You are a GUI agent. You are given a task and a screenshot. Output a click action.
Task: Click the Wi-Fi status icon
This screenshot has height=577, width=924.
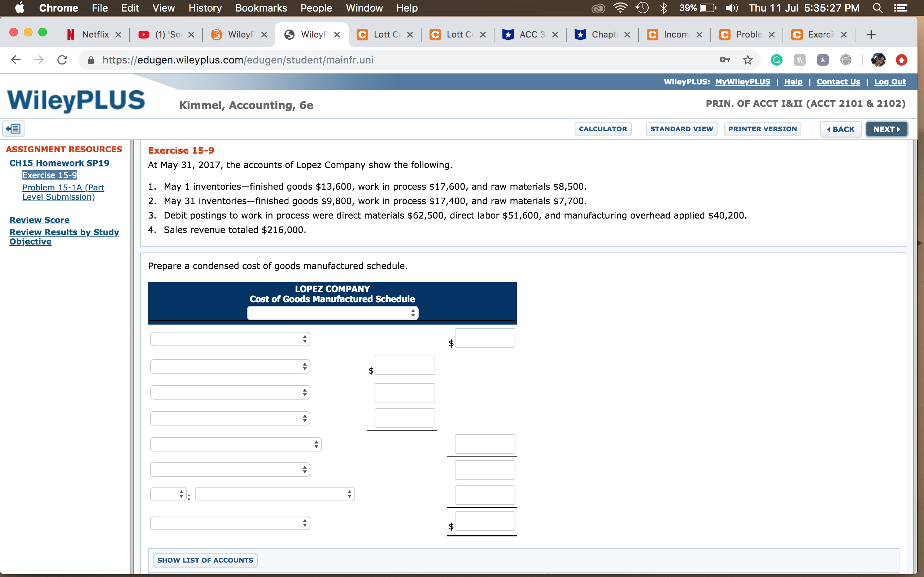(620, 8)
